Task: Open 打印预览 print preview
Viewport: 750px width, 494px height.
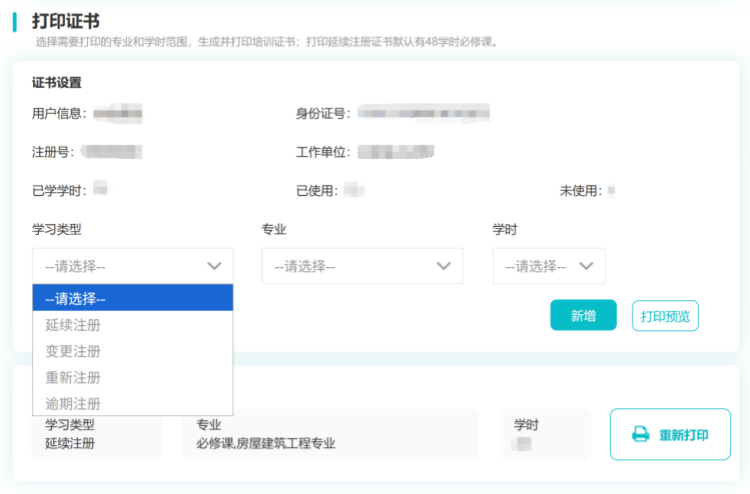Action: coord(665,316)
